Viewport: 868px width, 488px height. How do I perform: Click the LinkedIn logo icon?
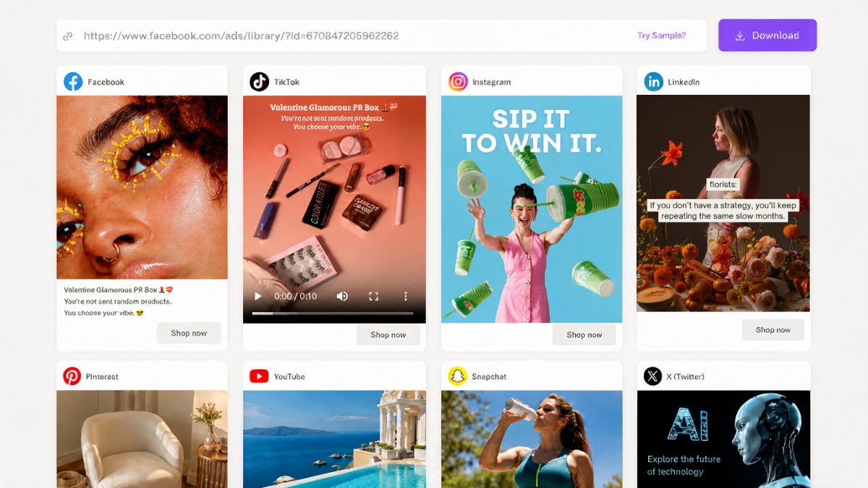tap(653, 82)
